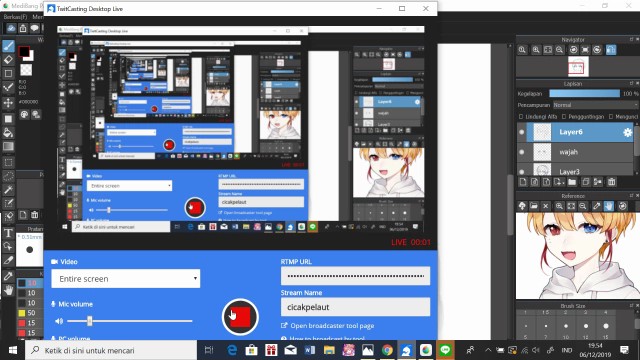Image resolution: width=640 pixels, height=360 pixels.
Task: Open the Pencampuran Normal blending dropdown
Action: point(595,105)
